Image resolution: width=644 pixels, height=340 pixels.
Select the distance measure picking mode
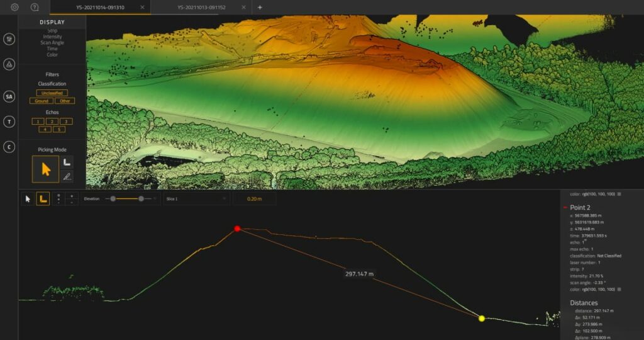[67, 162]
